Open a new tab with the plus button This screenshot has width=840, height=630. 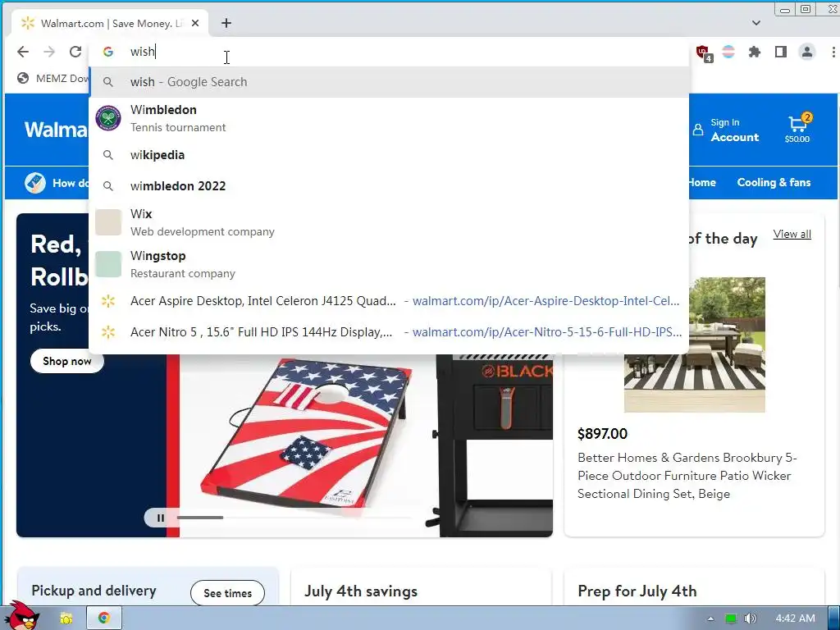(x=226, y=23)
